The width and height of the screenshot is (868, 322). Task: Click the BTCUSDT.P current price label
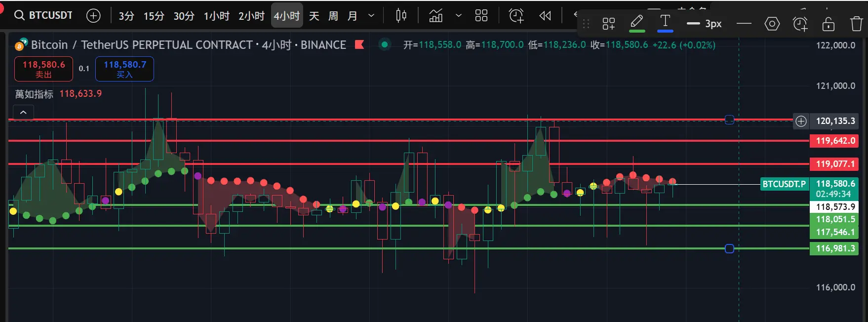(784, 184)
